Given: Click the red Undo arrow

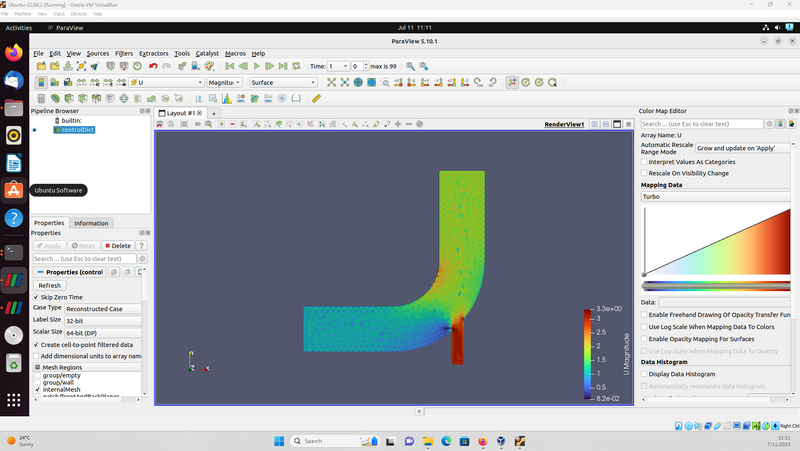Looking at the screenshot, I should click(x=153, y=66).
